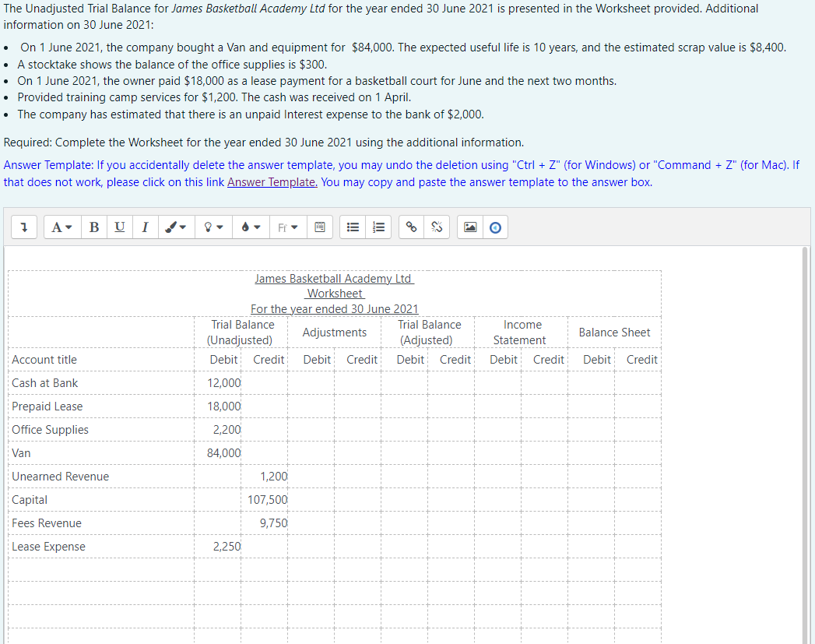This screenshot has height=644, width=815.
Task: Insert an image
Action: pos(470,227)
